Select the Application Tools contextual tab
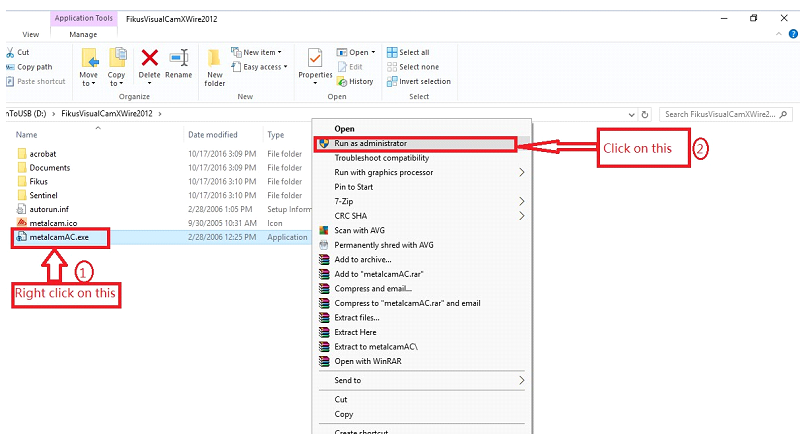Screen dimensions: 812x437 (x=83, y=18)
